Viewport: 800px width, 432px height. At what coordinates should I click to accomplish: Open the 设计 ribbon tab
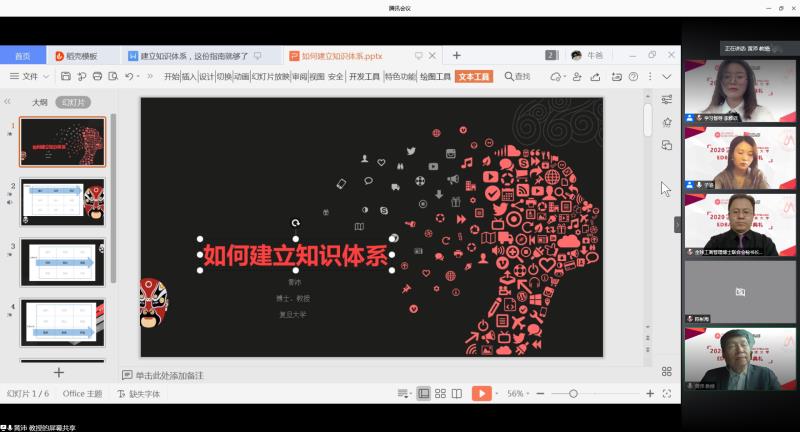206,77
